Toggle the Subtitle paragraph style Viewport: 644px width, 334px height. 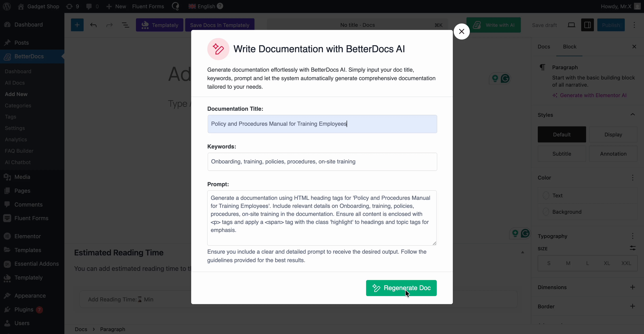pos(561,154)
